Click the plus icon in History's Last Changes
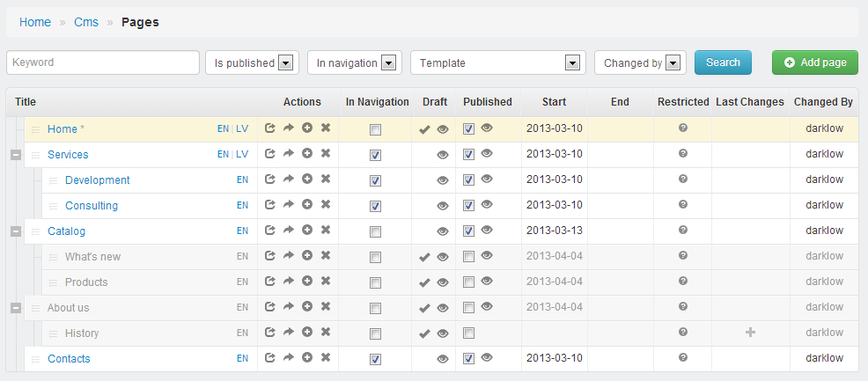The width and height of the screenshot is (868, 381). pyautogui.click(x=751, y=333)
